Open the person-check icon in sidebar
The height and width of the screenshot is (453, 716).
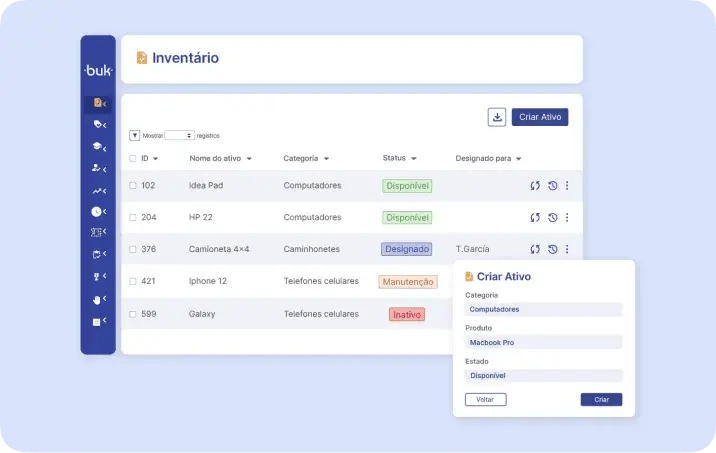coord(96,168)
